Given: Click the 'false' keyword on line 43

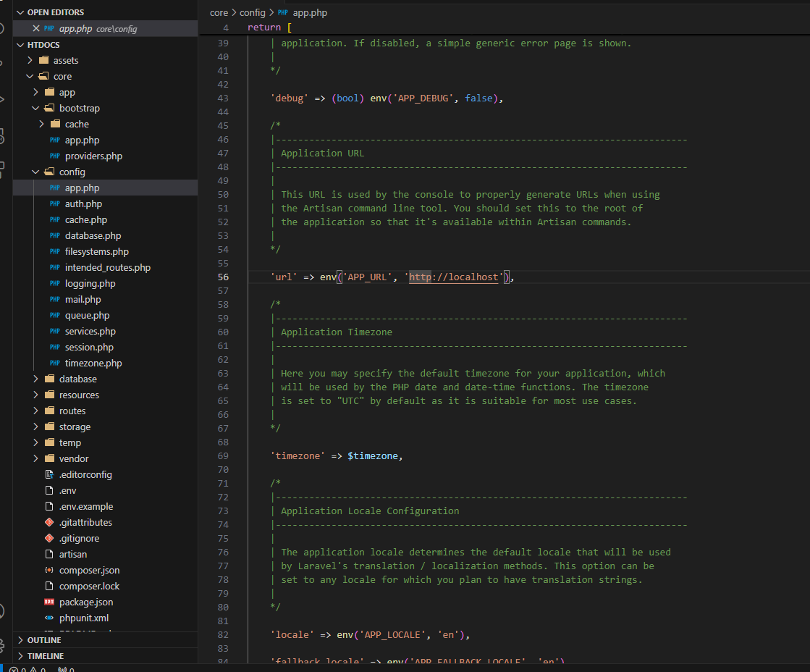Looking at the screenshot, I should click(478, 98).
